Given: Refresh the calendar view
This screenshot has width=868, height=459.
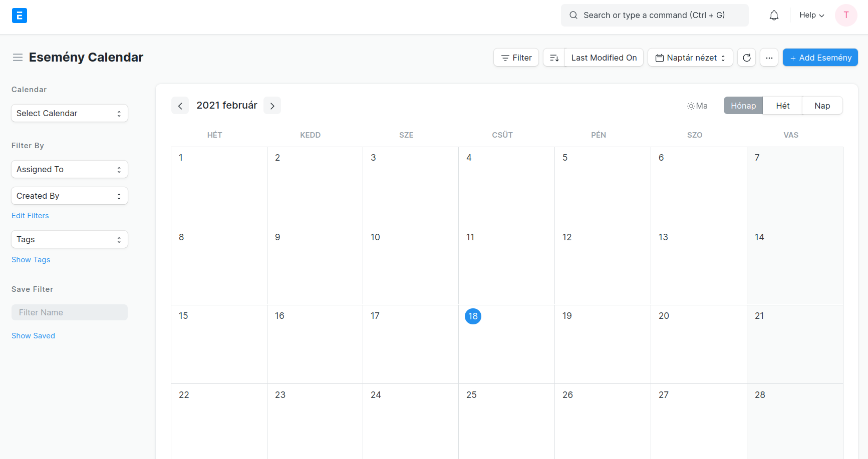Looking at the screenshot, I should (x=746, y=58).
